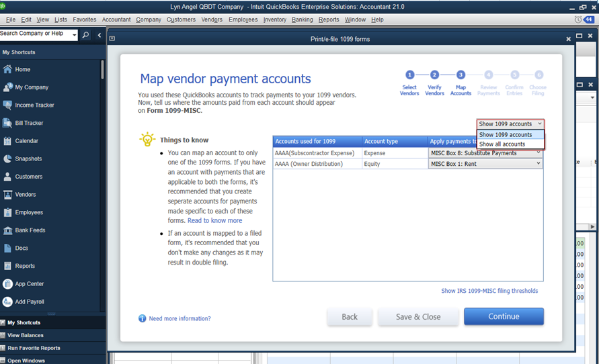Viewport: 599px width, 364px height.
Task: Open MISC Box 8 Substitute Payments dropdown
Action: pyautogui.click(x=485, y=153)
